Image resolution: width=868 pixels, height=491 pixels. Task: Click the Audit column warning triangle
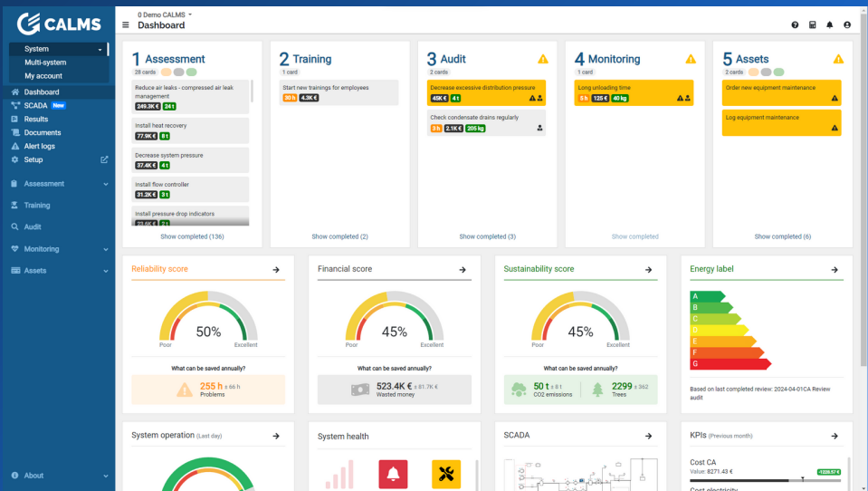pyautogui.click(x=543, y=59)
